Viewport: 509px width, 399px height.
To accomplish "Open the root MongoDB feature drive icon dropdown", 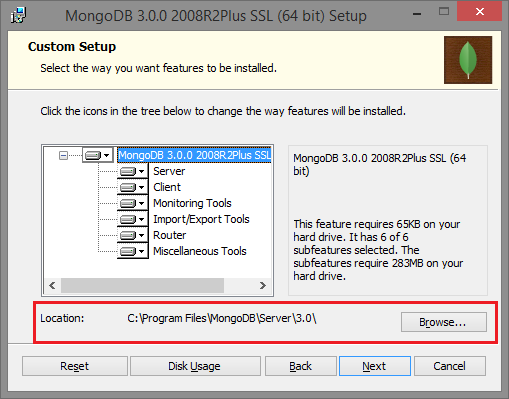I will pyautogui.click(x=98, y=155).
